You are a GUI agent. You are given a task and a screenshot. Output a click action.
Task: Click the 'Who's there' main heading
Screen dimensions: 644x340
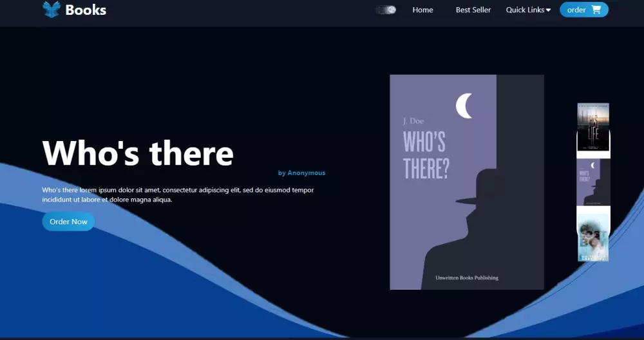click(x=138, y=153)
